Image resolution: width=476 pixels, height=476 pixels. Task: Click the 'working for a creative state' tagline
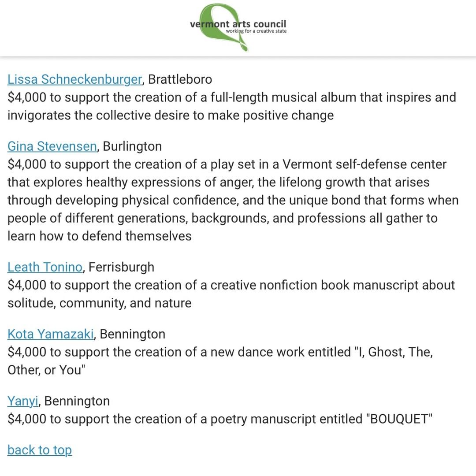coord(256,31)
